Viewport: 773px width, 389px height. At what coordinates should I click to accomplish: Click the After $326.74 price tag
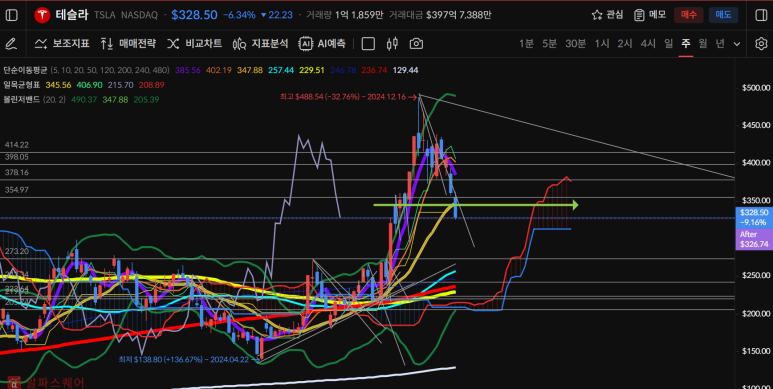754,240
